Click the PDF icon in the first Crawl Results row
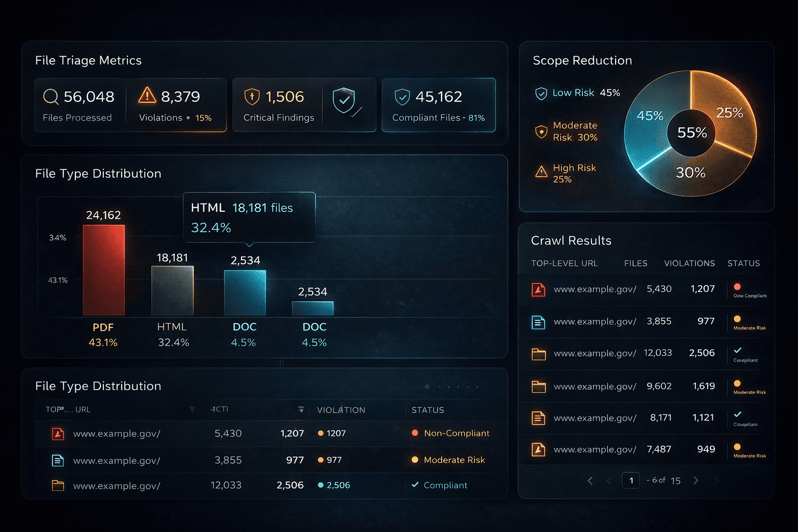Viewport: 798px width, 532px height. [538, 289]
